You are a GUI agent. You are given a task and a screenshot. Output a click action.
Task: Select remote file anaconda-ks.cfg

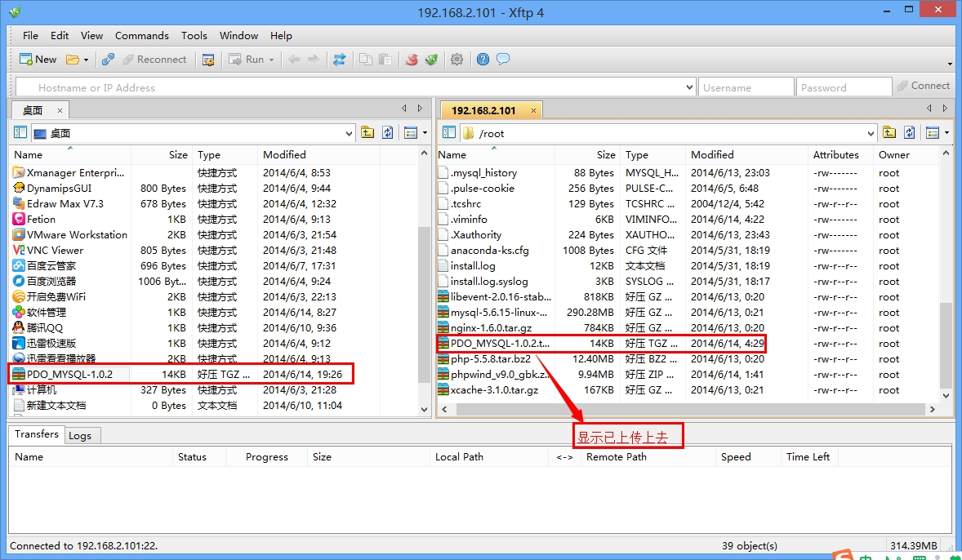click(x=490, y=251)
